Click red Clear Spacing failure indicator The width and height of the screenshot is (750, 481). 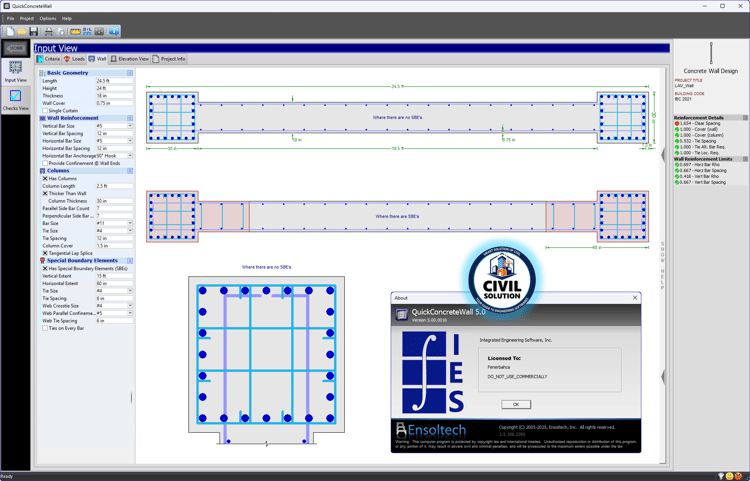(677, 123)
